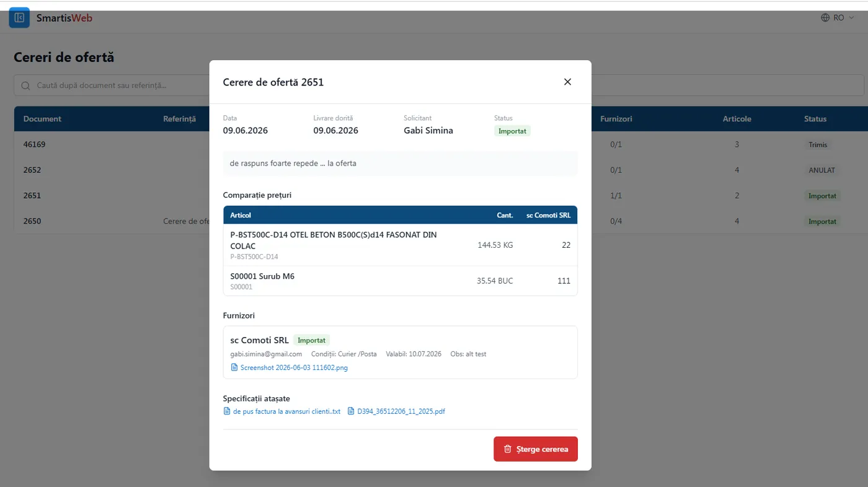Open the avansuri clienti .txt attachment

(x=287, y=411)
